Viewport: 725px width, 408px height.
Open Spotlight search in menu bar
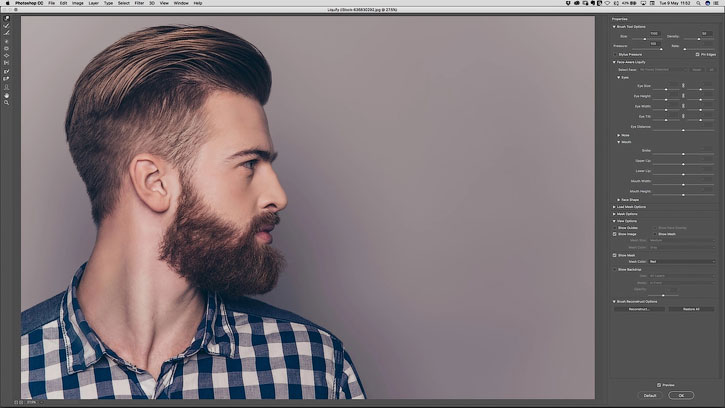698,3
